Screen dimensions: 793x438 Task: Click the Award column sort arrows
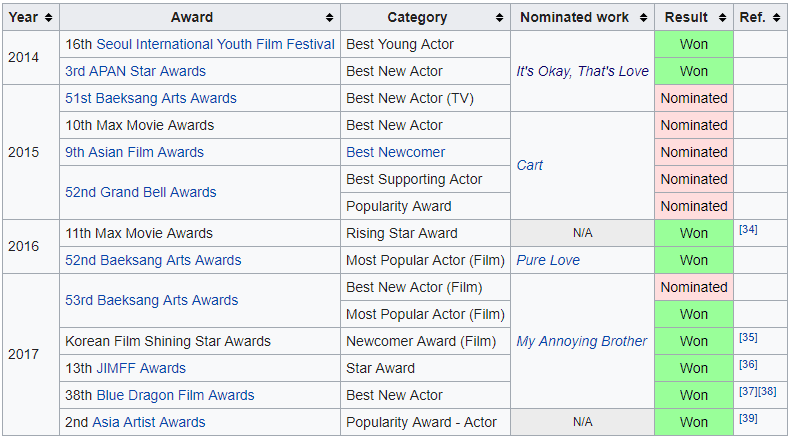[x=330, y=18]
